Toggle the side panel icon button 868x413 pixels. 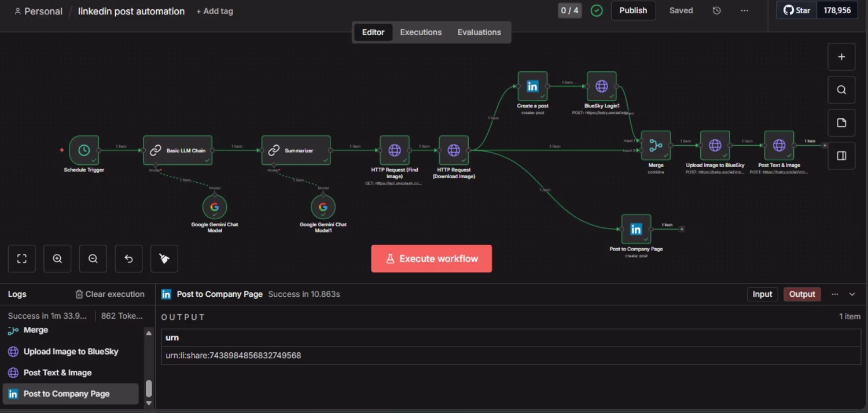[841, 156]
